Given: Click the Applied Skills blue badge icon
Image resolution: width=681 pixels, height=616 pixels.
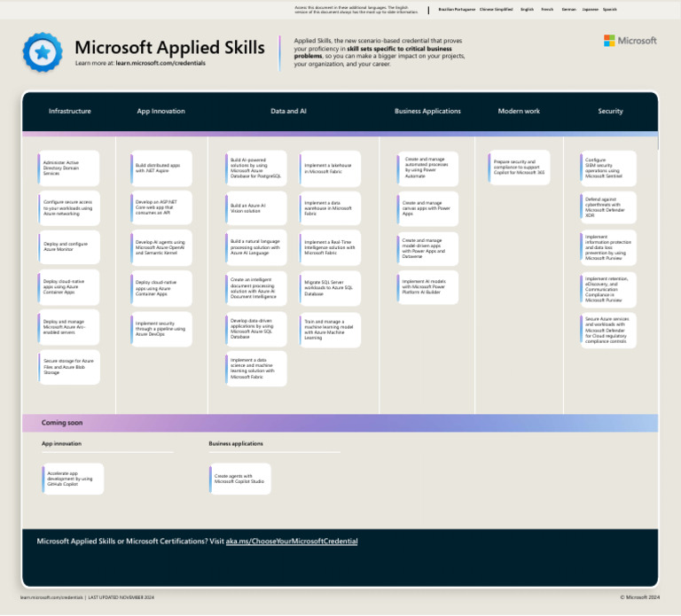Looking at the screenshot, I should coord(42,52).
